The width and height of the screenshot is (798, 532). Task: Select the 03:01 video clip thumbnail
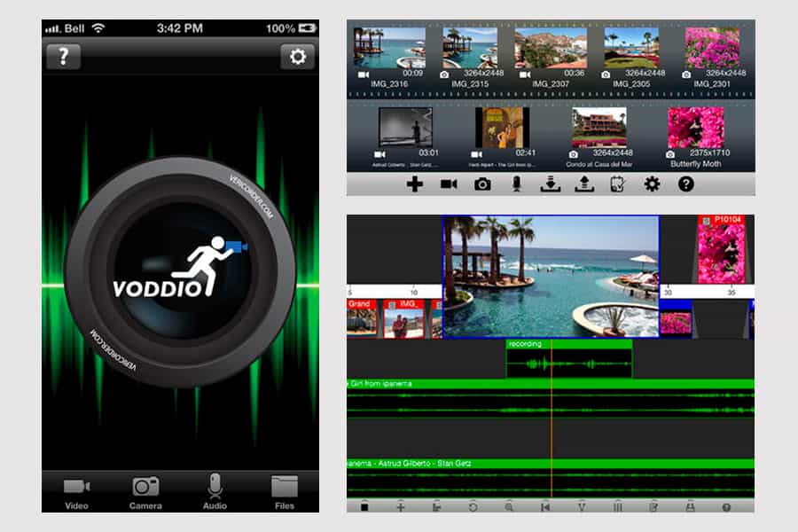tap(405, 128)
